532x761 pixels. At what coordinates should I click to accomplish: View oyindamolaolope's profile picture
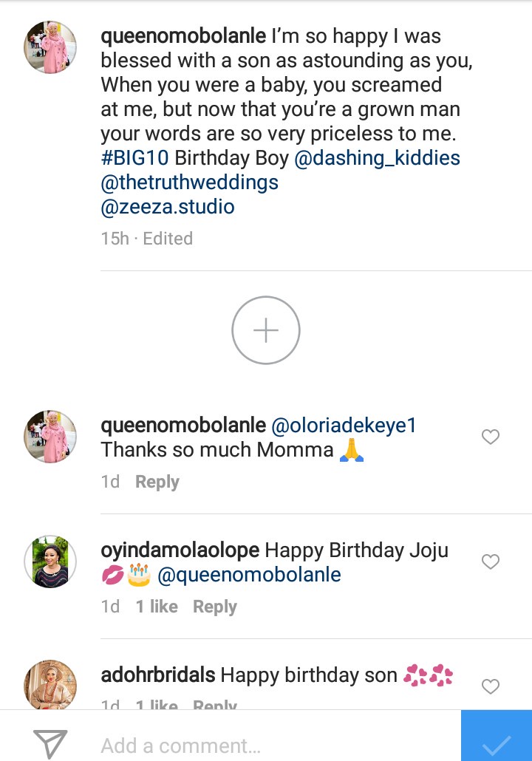tap(50, 562)
